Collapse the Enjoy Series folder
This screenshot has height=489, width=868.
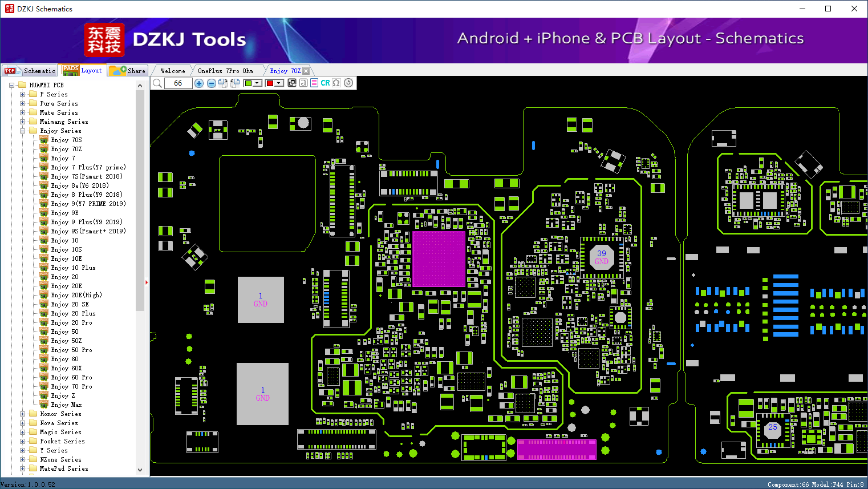23,131
